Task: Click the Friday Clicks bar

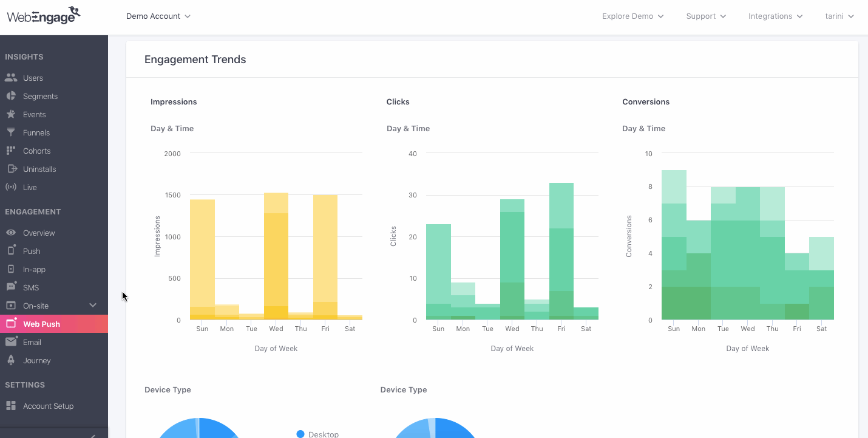Action: pos(561,252)
